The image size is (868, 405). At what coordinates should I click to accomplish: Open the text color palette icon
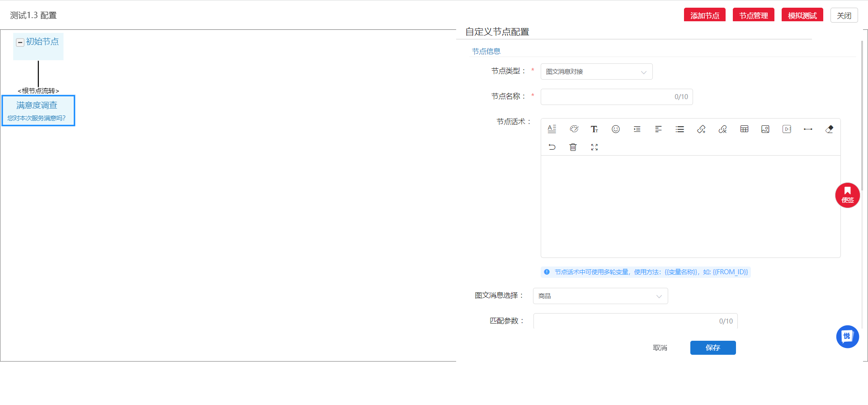pos(574,129)
